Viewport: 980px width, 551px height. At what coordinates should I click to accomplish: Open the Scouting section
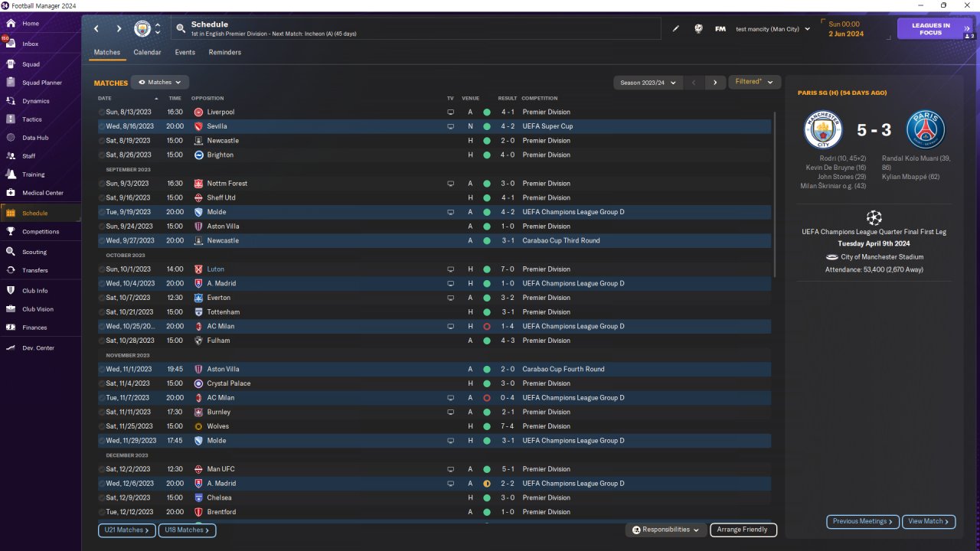pyautogui.click(x=34, y=252)
